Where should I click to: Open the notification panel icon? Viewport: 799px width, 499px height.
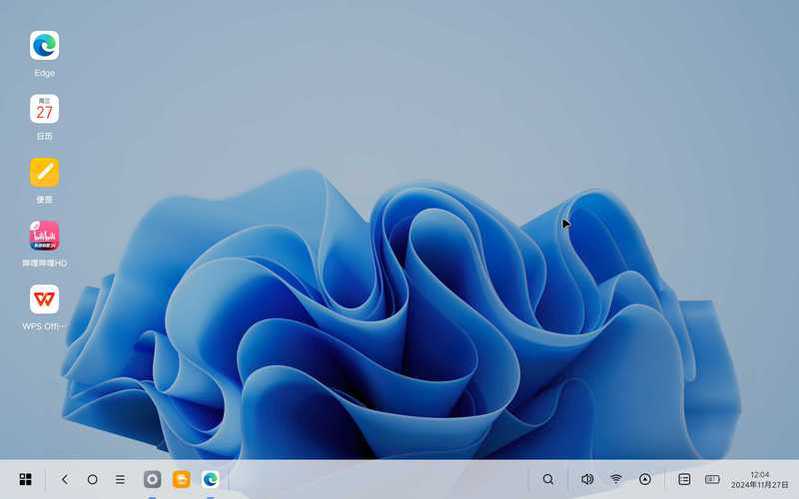(684, 479)
